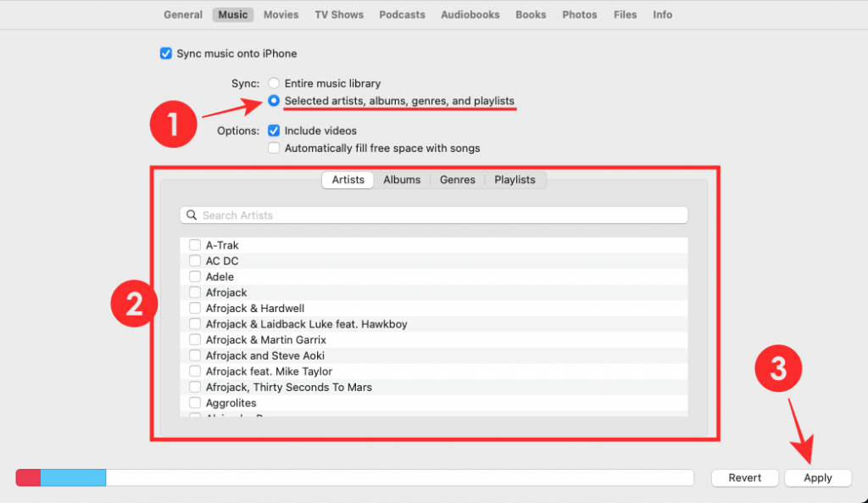Go to the Movies tab

coord(281,14)
